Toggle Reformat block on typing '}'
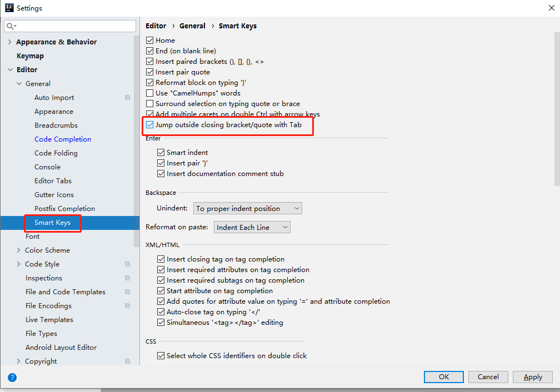 (x=150, y=83)
